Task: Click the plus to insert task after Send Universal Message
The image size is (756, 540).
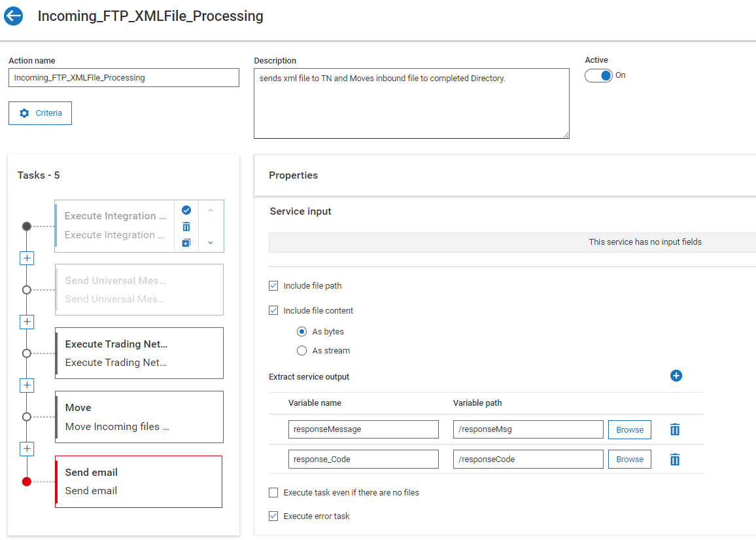Action: click(x=27, y=321)
